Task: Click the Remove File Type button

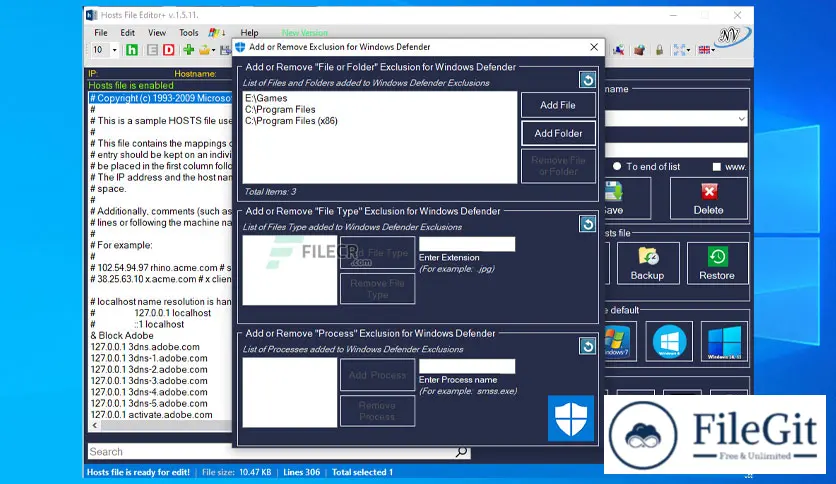Action: 377,288
